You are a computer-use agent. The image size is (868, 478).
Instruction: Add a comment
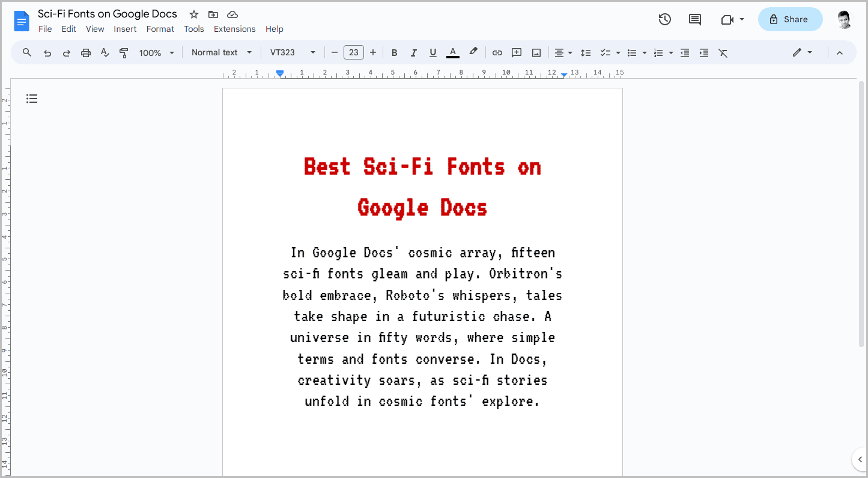516,52
